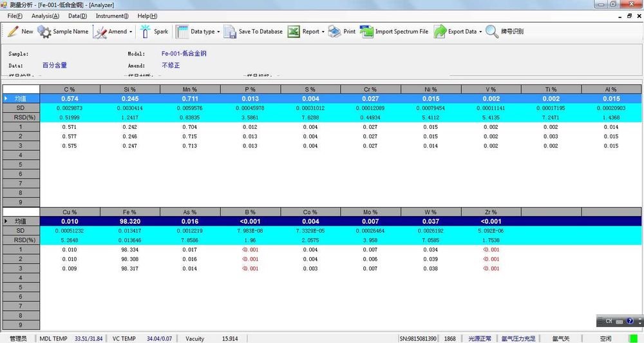This screenshot has height=343, width=644.
Task: Expand the Amend dropdown arrow
Action: (131, 32)
